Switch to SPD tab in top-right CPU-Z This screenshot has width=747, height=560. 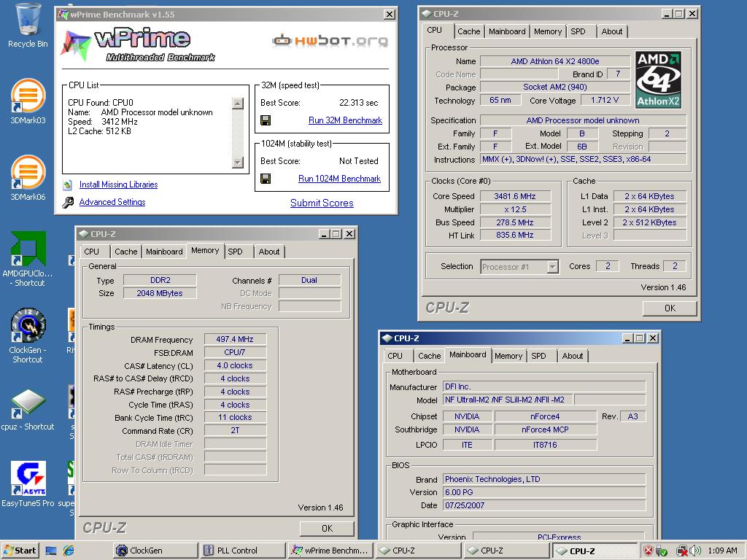(x=578, y=31)
